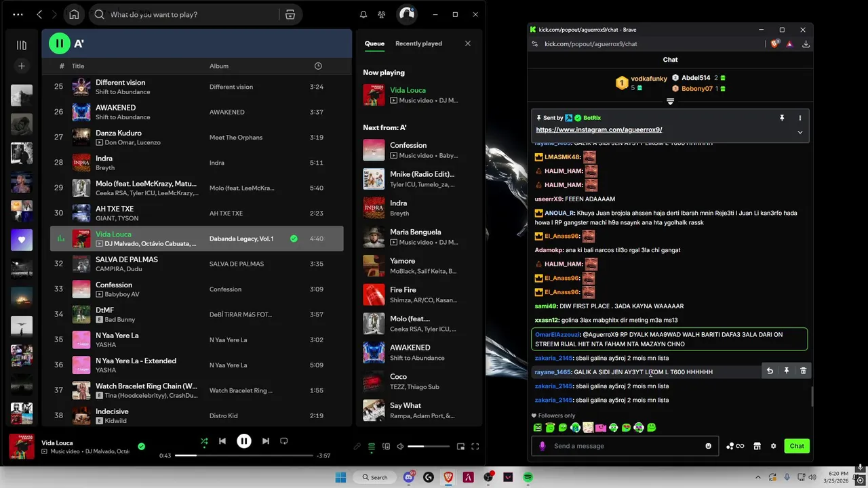Pin the rayane_1465 chat message

(x=787, y=371)
